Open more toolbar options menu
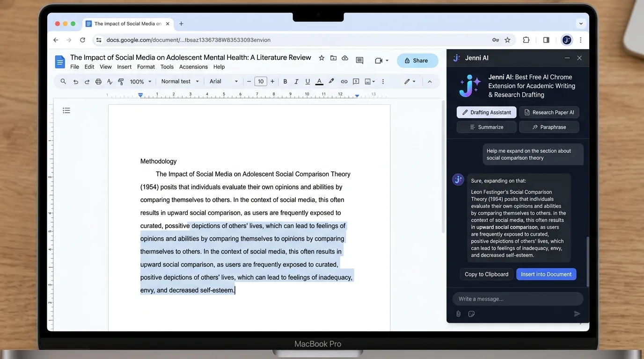This screenshot has height=359, width=644. click(383, 81)
